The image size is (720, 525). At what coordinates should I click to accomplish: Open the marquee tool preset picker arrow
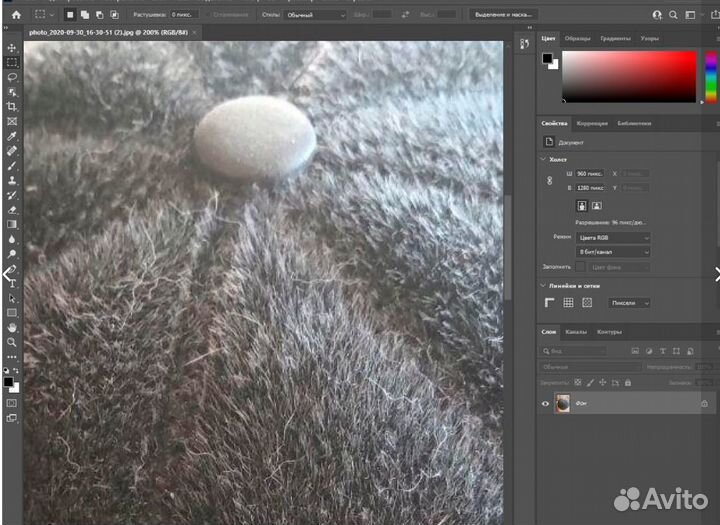(x=52, y=15)
